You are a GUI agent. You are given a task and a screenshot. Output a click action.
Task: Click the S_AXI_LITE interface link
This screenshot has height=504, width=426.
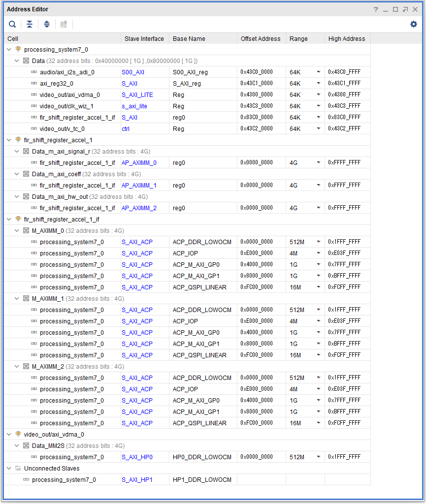[137, 94]
